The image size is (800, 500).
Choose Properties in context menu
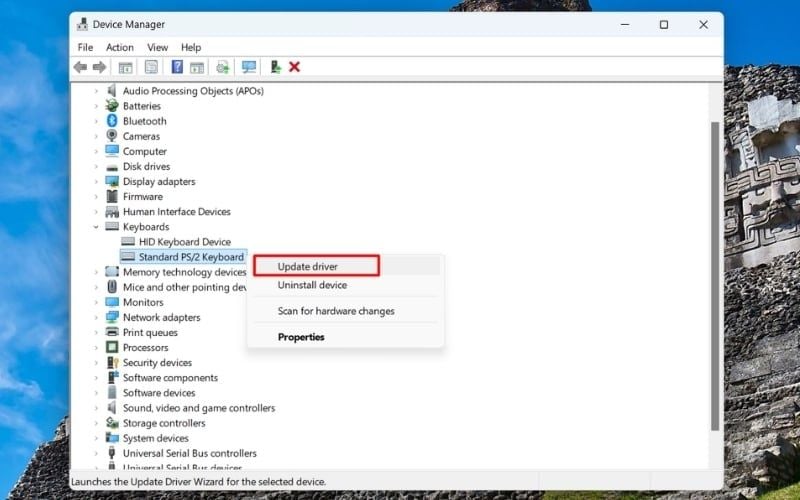pos(346,337)
